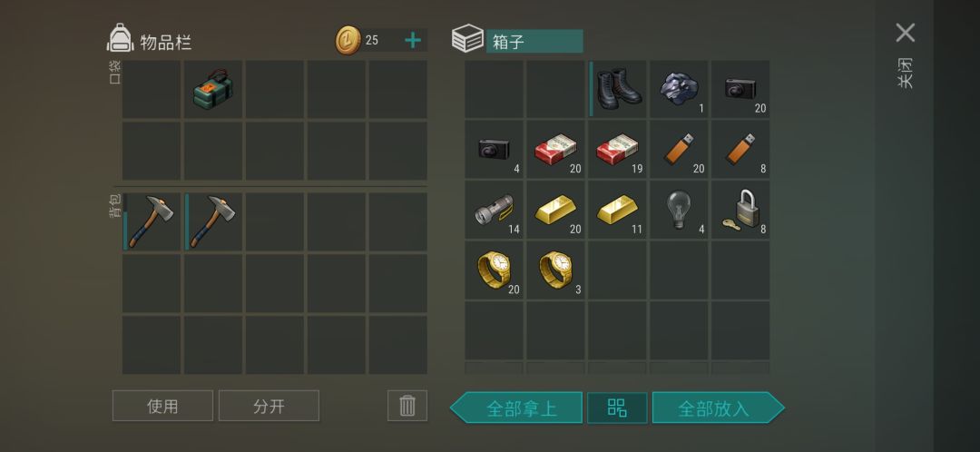This screenshot has width=980, height=452.
Task: Select the first pickaxe in backpack
Action: pos(152,222)
